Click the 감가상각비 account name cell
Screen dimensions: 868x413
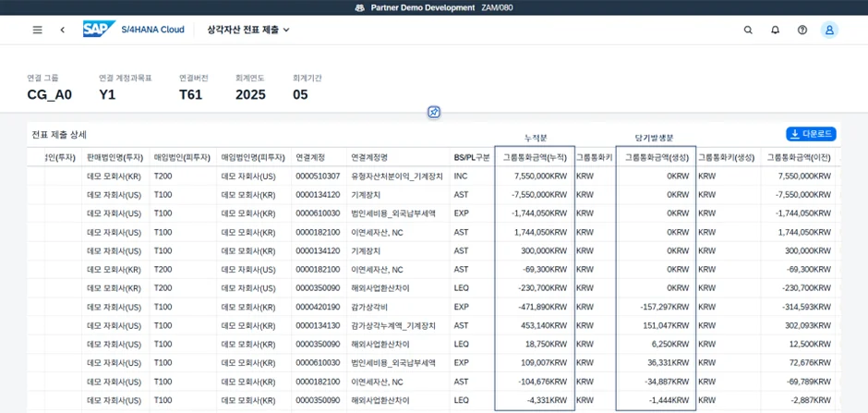click(x=372, y=307)
